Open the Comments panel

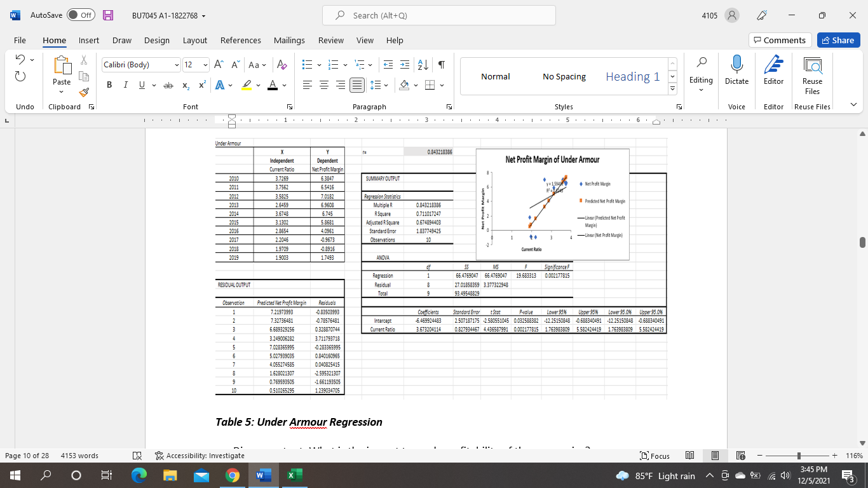pos(780,40)
